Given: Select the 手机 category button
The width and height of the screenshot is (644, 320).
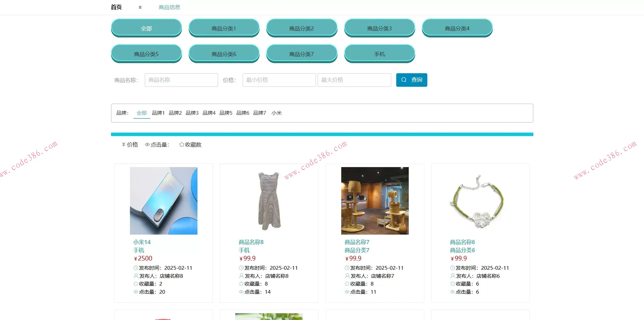Looking at the screenshot, I should point(379,54).
